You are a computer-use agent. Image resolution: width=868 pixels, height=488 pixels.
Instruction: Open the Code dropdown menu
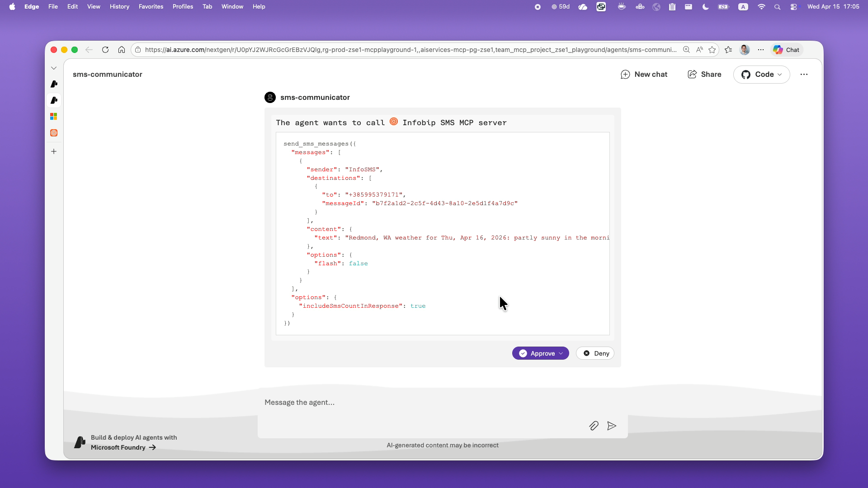pyautogui.click(x=762, y=75)
